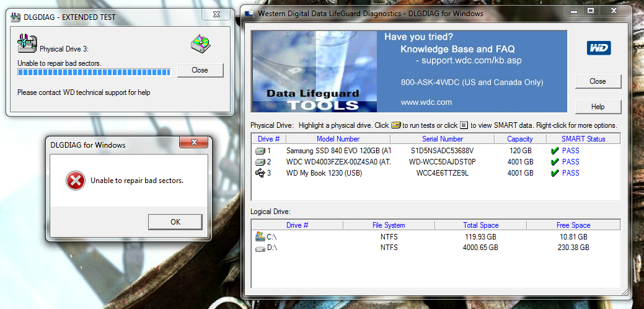Screen dimensions: 644x309
Task: Click the drive test icon in Extended Test
Action: coord(27,43)
